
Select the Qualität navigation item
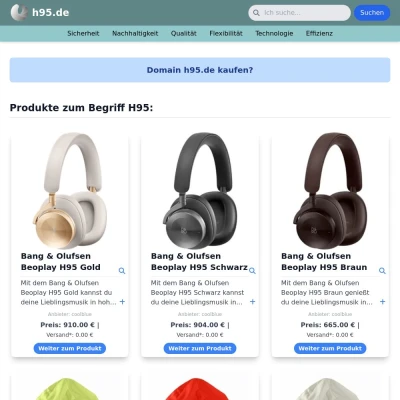tap(184, 33)
